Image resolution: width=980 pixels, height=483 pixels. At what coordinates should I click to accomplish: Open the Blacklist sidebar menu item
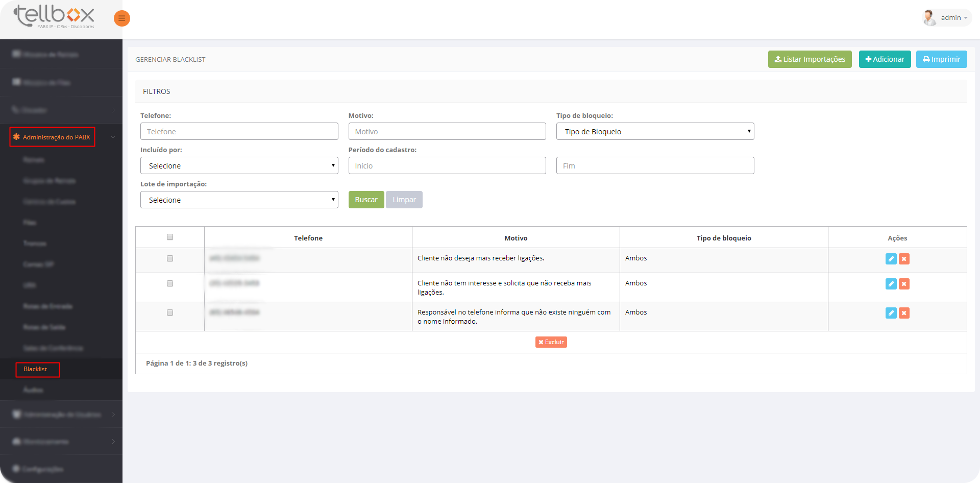(x=35, y=369)
